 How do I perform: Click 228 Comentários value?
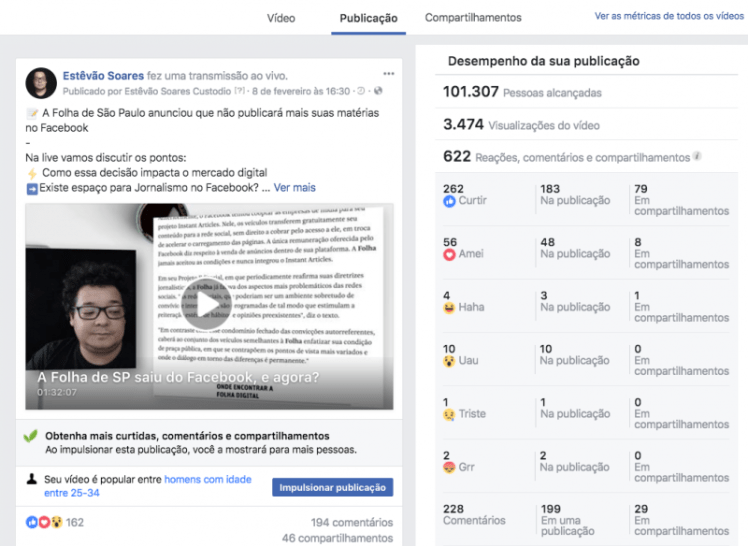[x=474, y=515]
